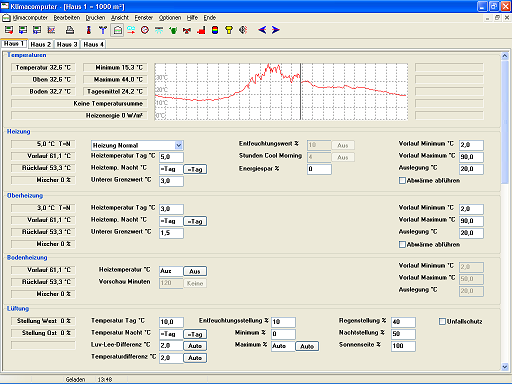Click Auto button for Temperaturdifferenz
This screenshot has height=384, width=512.
(x=195, y=358)
